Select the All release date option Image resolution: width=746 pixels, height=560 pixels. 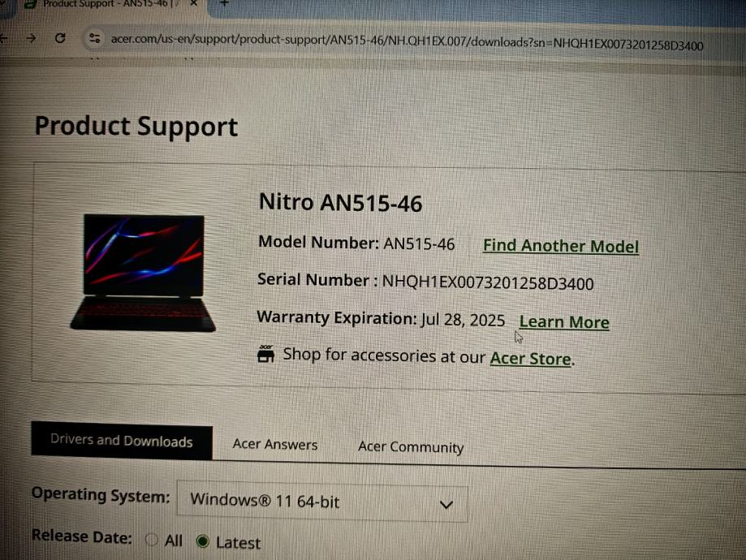point(151,539)
